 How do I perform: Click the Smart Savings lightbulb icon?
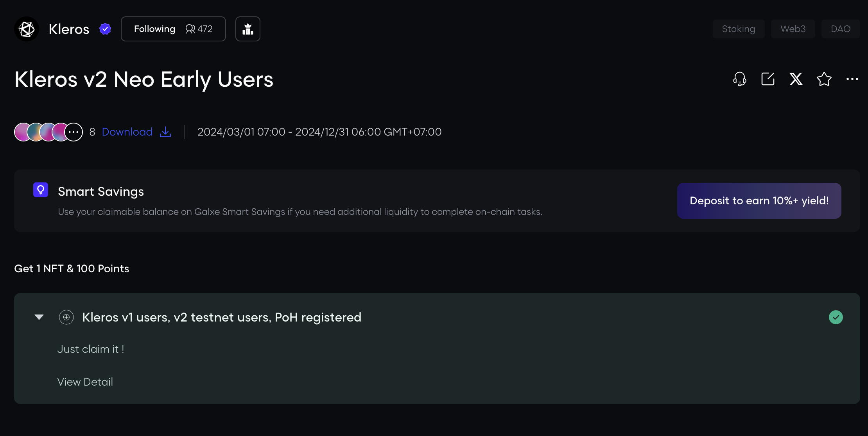41,190
